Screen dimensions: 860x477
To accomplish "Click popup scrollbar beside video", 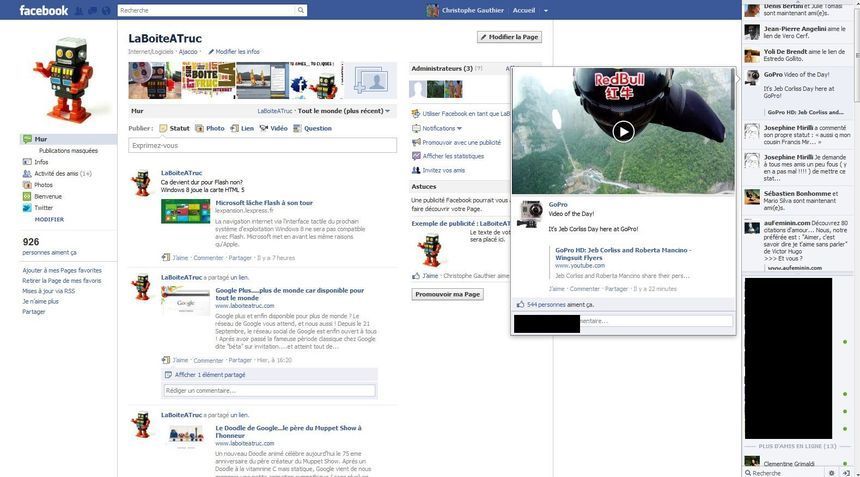I will (733, 90).
